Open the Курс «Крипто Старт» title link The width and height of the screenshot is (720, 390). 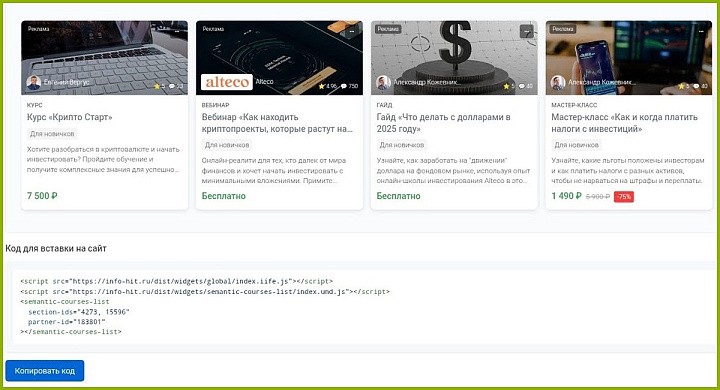click(69, 117)
